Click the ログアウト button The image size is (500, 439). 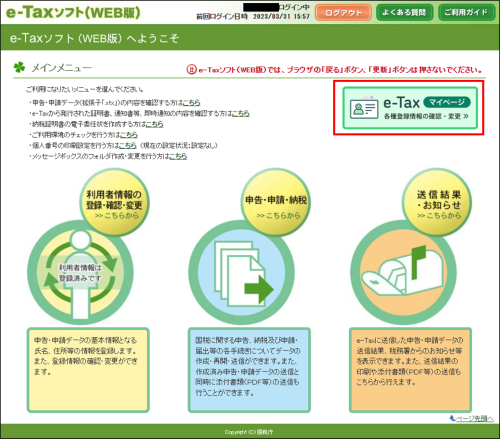343,13
